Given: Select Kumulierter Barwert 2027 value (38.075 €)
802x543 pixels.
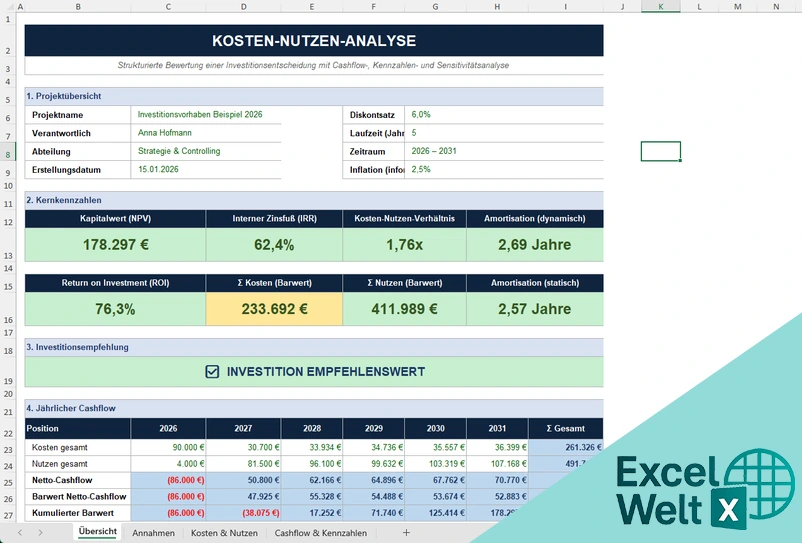Looking at the screenshot, I should 243,513.
